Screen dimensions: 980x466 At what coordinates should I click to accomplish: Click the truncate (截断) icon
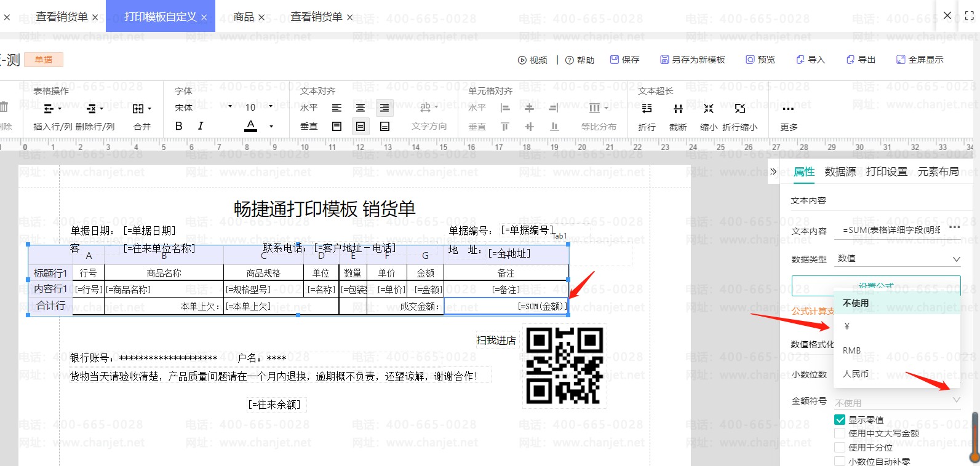678,109
